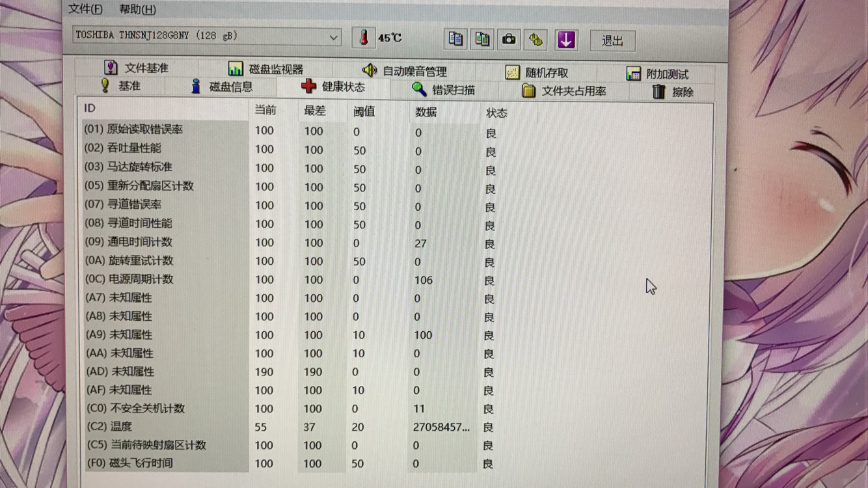Switch to the 文件基准 tab
Viewport: 868px width, 488px height.
click(136, 68)
